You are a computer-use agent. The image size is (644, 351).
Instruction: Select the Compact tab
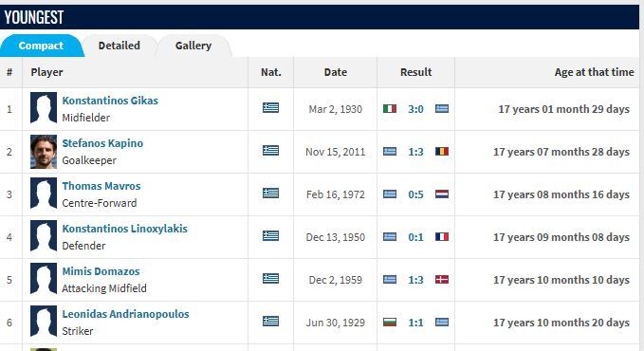pos(41,46)
